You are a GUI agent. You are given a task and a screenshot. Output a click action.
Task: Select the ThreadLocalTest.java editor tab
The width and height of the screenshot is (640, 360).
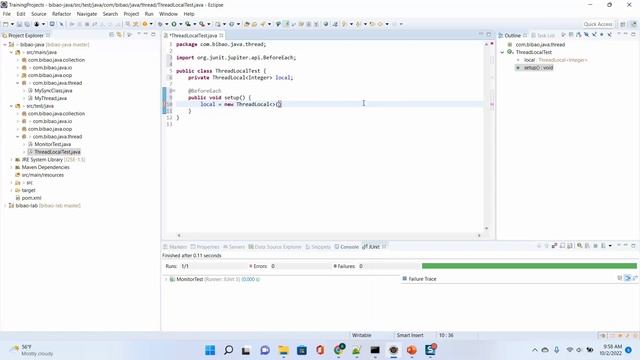(193, 36)
